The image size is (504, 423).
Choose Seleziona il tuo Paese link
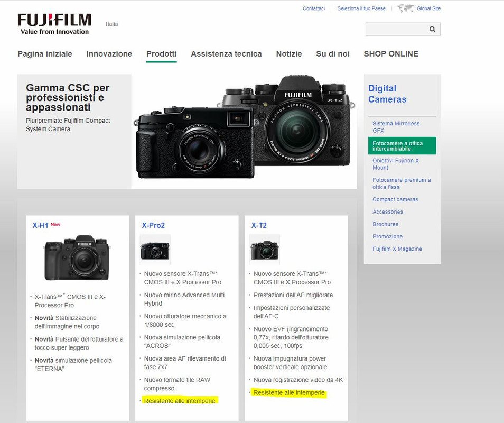(361, 8)
